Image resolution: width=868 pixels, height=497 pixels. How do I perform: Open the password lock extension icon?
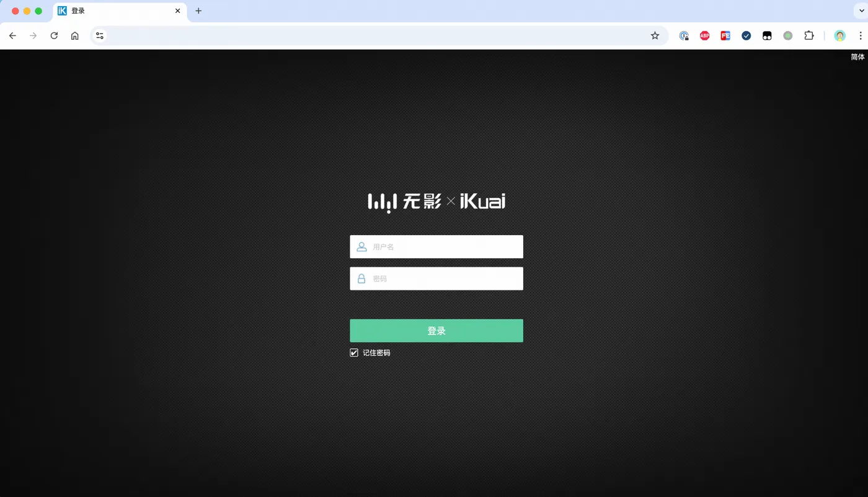tap(684, 36)
